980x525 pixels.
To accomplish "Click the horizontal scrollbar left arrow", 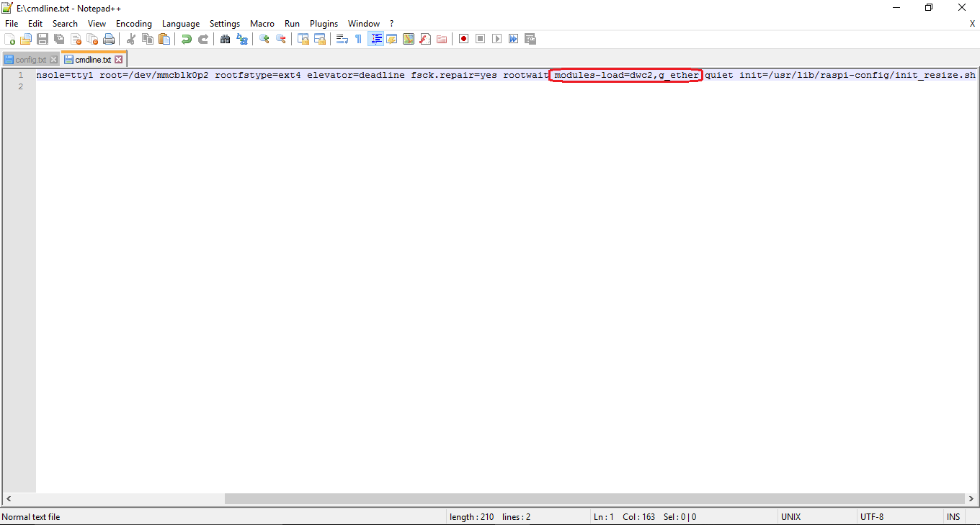I will pos(9,498).
